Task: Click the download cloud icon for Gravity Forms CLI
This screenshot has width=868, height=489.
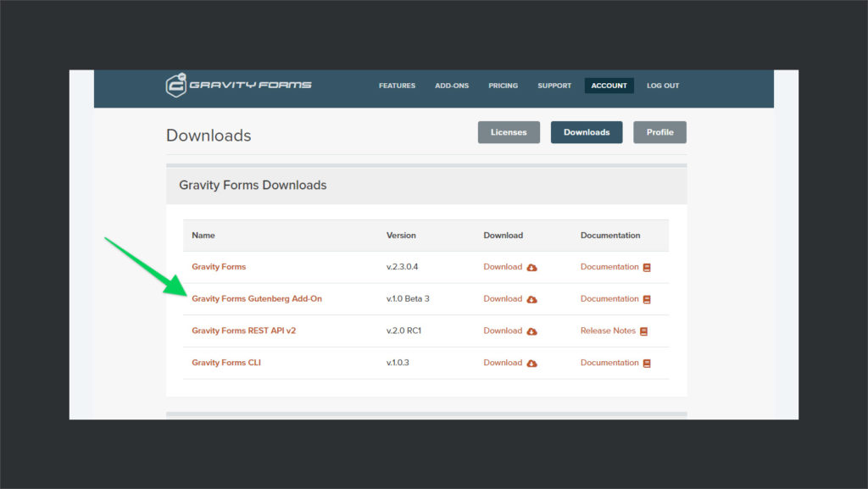Action: (531, 362)
